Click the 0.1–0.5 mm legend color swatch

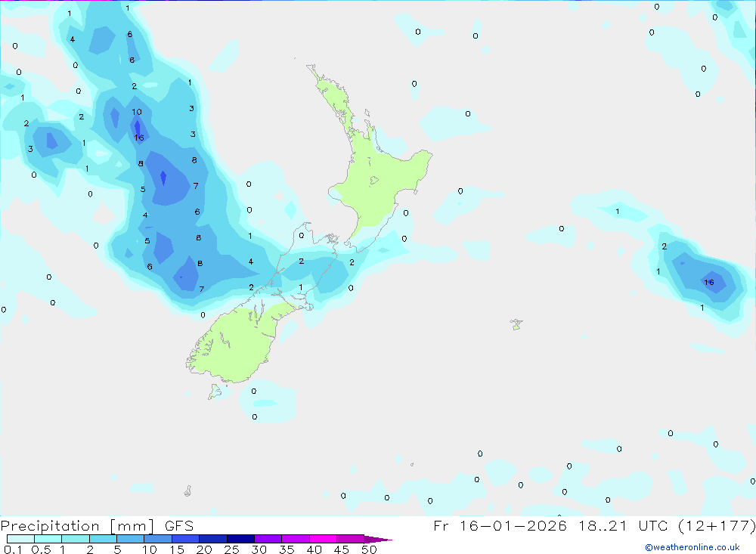20,539
